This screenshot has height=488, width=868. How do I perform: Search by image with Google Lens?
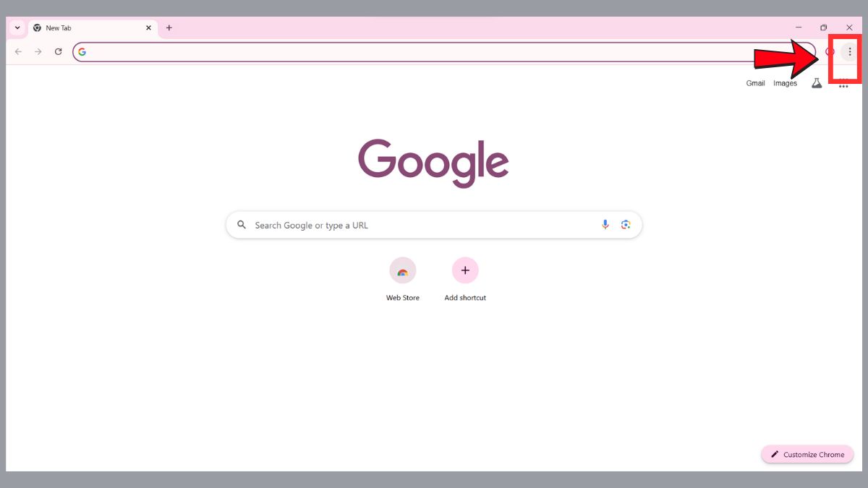[626, 225]
